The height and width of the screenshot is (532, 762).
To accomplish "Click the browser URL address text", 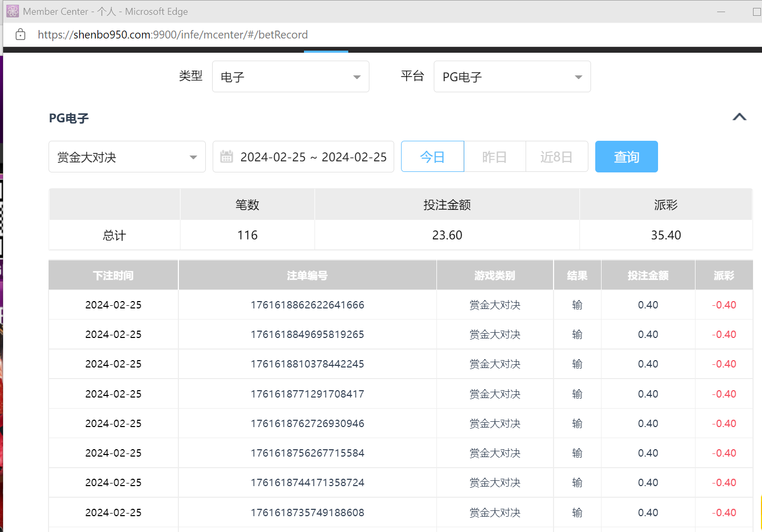I will (x=173, y=35).
